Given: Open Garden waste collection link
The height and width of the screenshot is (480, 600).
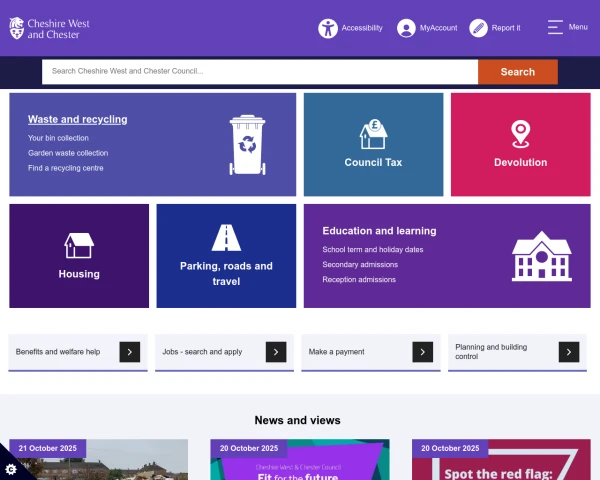Looking at the screenshot, I should pos(68,153).
